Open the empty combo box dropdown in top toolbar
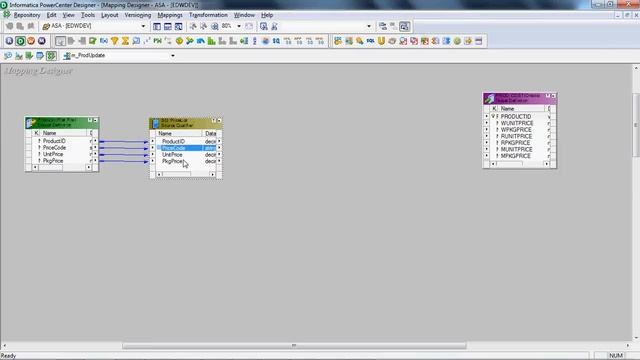Screen dimensions: 640x360 369,26
